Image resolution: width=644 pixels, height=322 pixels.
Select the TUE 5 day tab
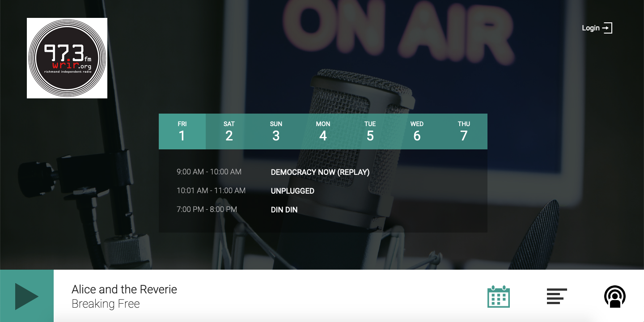370,131
